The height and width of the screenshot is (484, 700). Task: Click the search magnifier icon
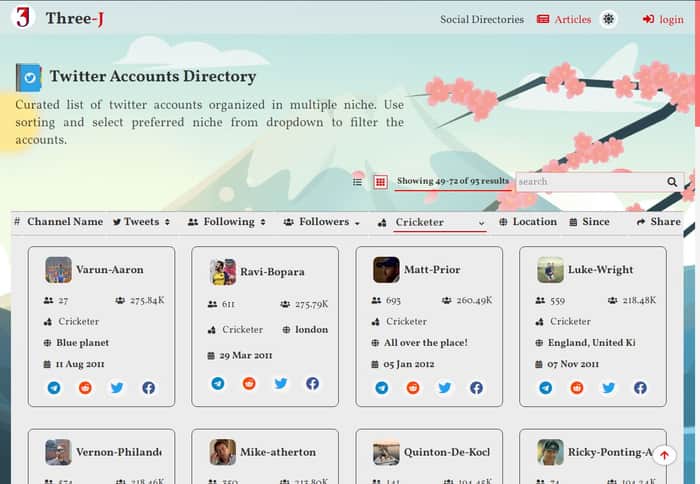tap(672, 182)
